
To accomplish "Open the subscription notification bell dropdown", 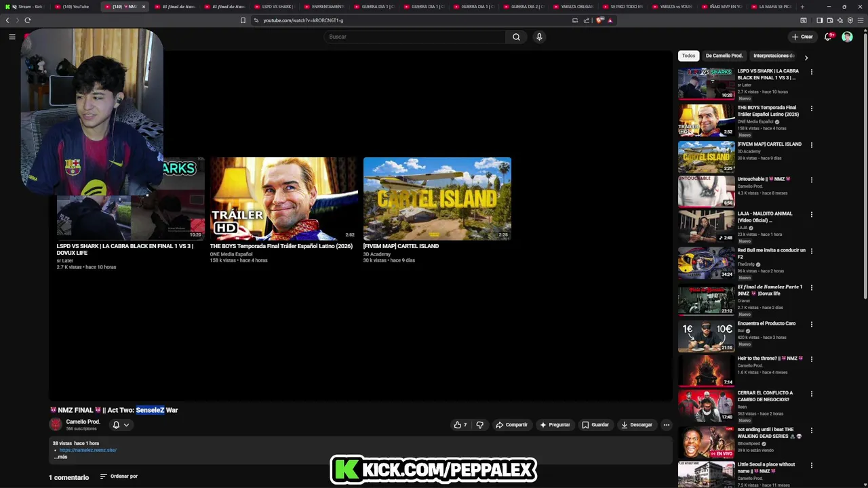I will tap(121, 425).
